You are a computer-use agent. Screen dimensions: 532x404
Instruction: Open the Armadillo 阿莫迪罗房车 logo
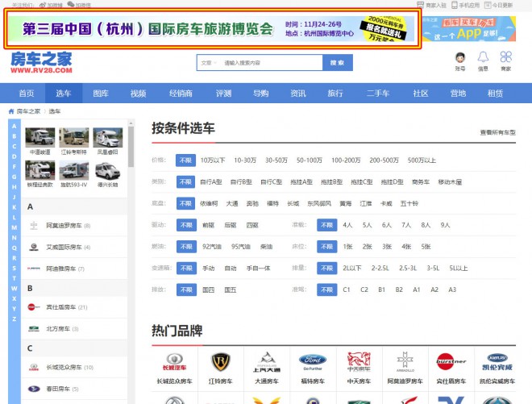[405, 362]
